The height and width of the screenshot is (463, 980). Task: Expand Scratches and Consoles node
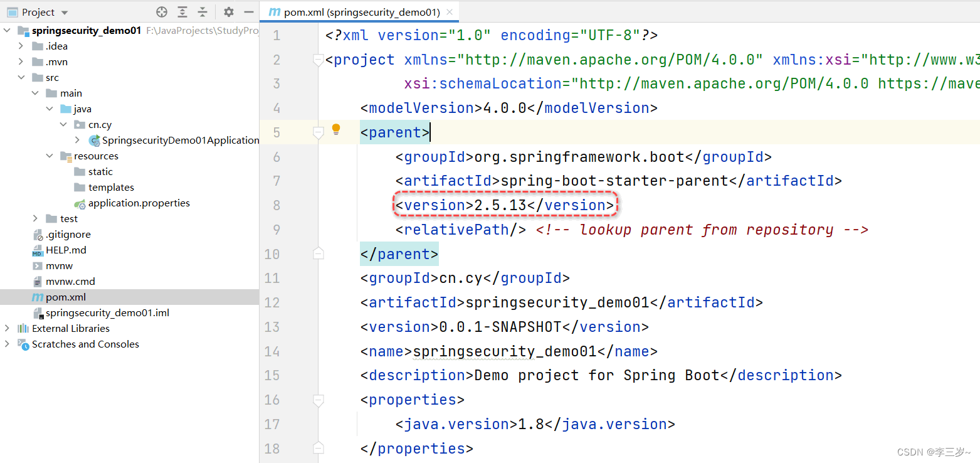pyautogui.click(x=7, y=344)
